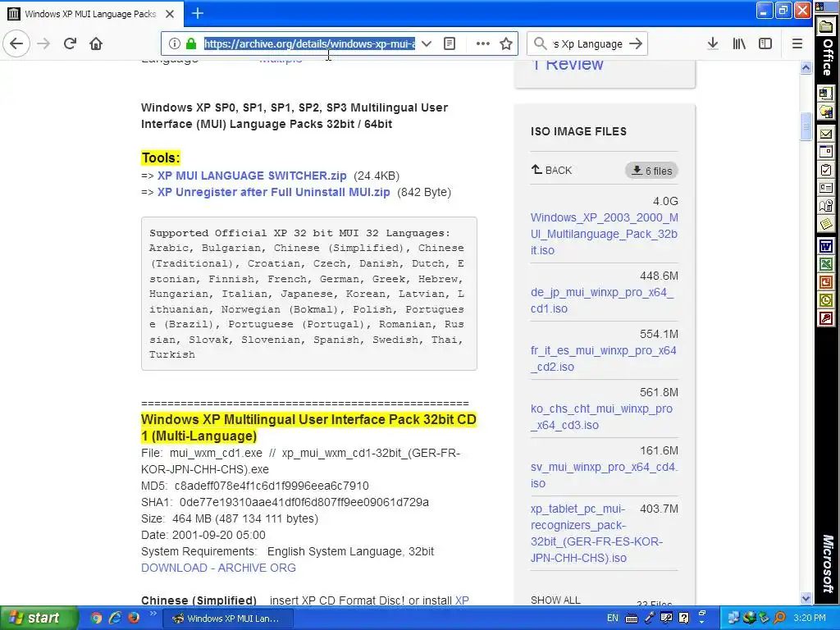Download sv_mui_winxp_pro_x64_cd4.iso
Viewport: 840px width, 630px height.
coord(605,475)
